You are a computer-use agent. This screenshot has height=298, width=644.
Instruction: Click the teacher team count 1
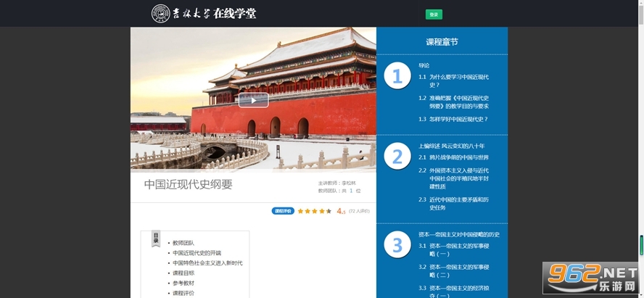(352, 191)
